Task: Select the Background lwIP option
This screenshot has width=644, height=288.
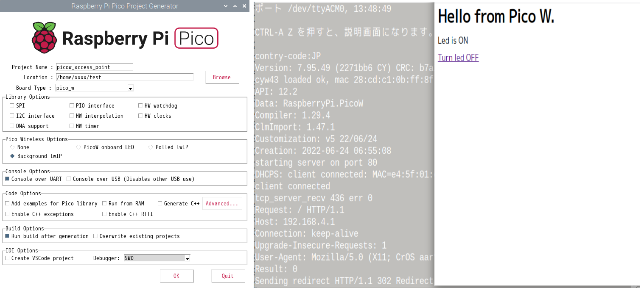Action: coord(12,156)
